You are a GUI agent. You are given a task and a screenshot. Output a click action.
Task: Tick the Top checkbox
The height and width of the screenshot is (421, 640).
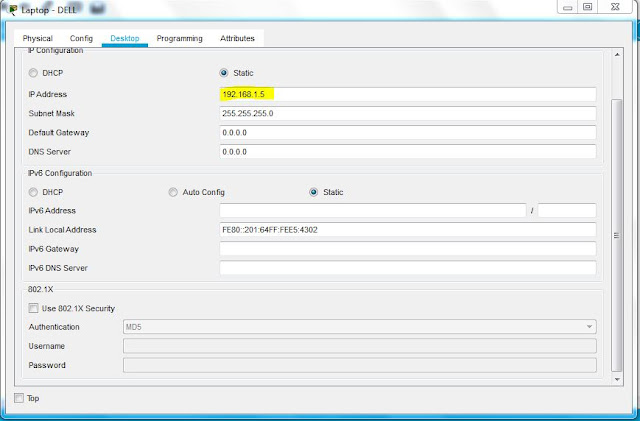click(19, 398)
